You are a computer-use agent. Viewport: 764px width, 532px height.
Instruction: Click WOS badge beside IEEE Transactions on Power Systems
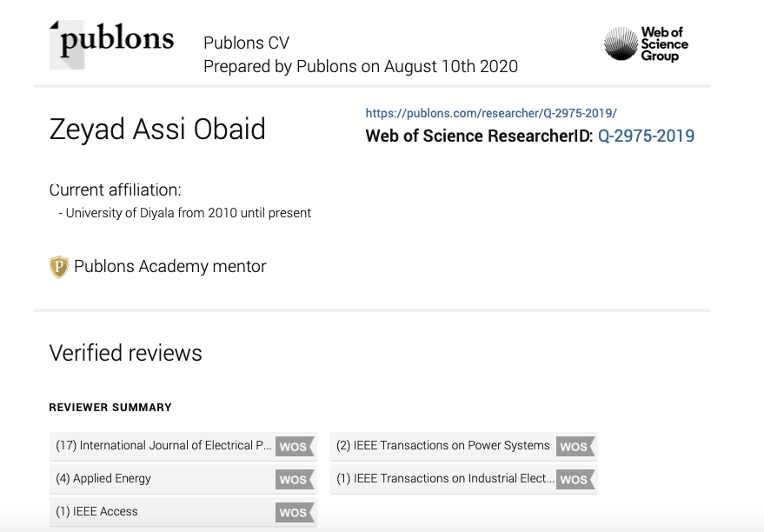tap(575, 446)
